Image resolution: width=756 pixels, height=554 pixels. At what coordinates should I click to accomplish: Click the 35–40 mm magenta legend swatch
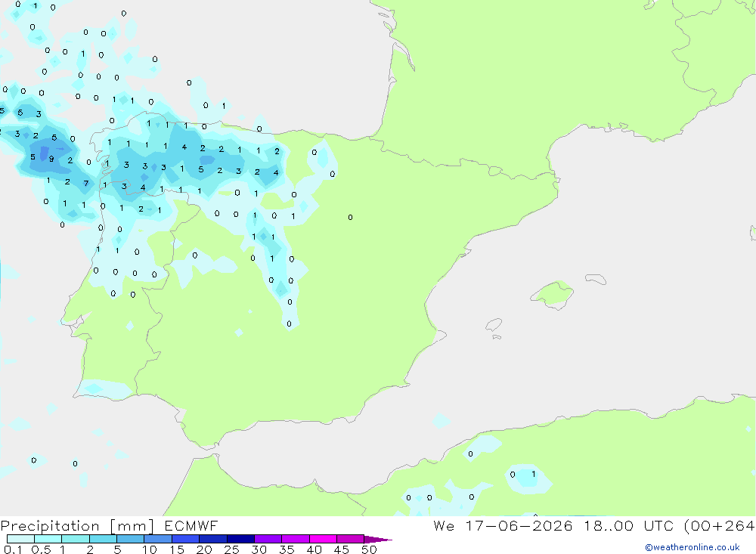(296, 539)
